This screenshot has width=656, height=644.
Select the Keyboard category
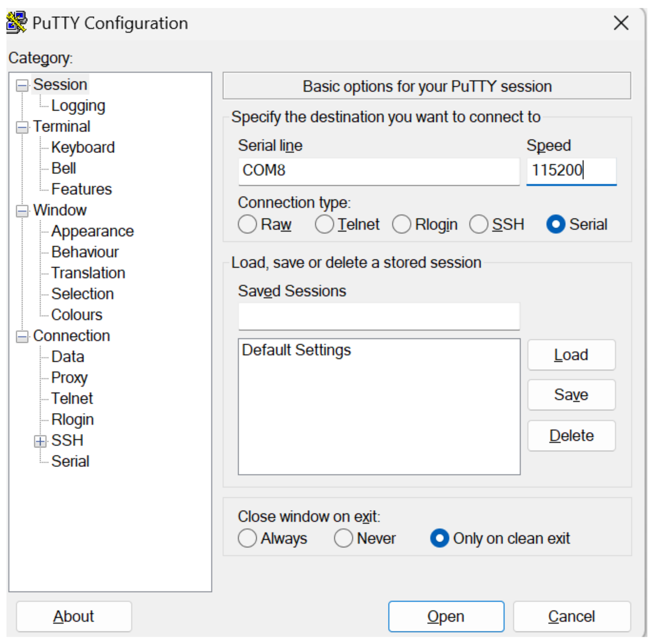[83, 148]
